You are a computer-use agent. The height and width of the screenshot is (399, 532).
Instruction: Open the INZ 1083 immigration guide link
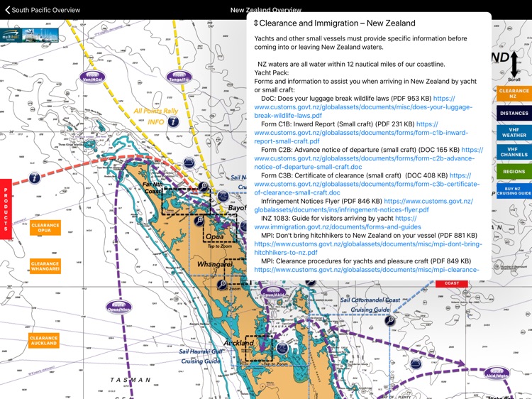tap(338, 222)
